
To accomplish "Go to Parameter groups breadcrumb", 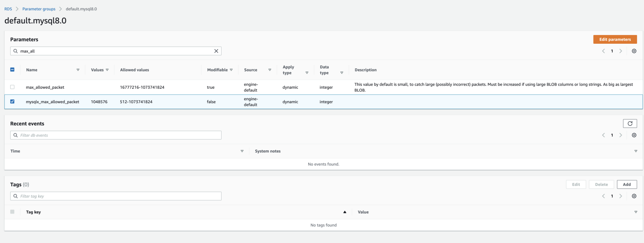I will click(39, 9).
